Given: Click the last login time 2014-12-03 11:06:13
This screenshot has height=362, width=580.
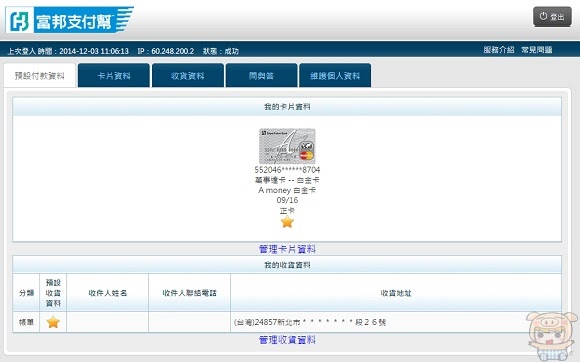Looking at the screenshot, I should coord(94,51).
